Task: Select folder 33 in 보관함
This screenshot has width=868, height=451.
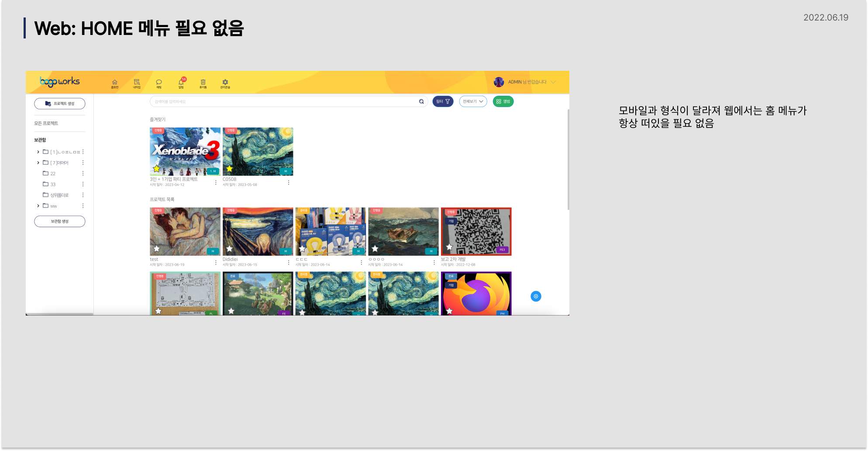Action: point(49,184)
